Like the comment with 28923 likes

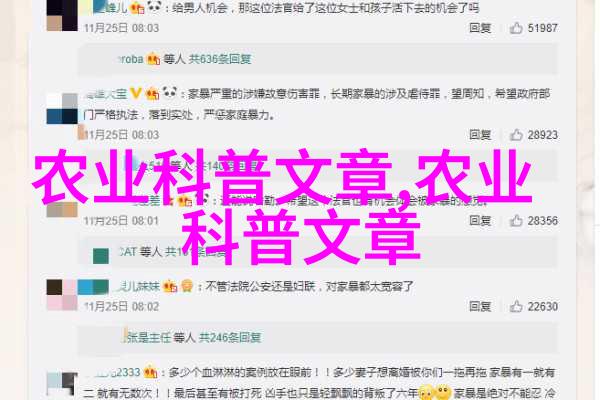pyautogui.click(x=516, y=135)
